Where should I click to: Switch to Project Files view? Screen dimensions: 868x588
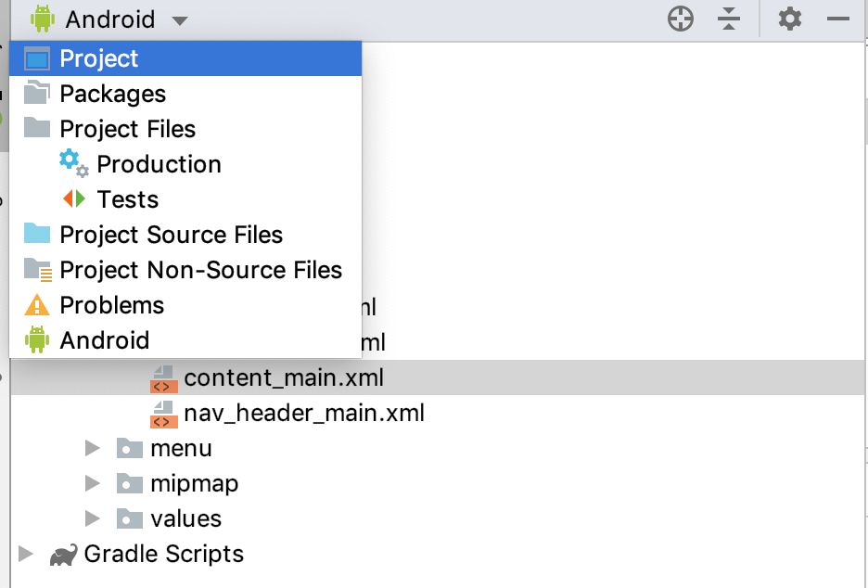point(127,130)
